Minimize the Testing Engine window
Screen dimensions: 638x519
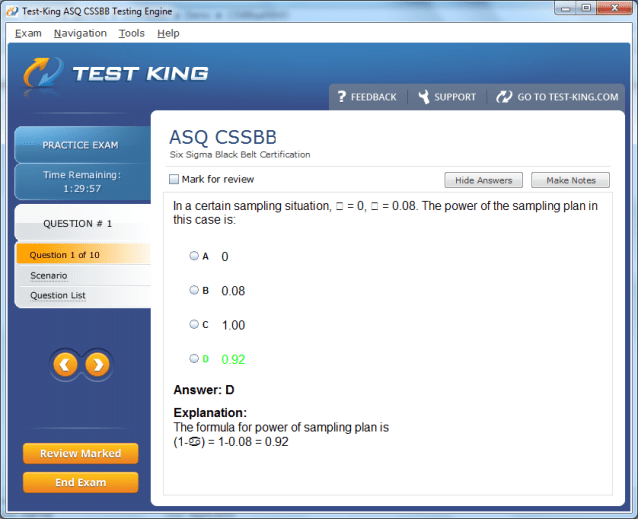[566, 8]
